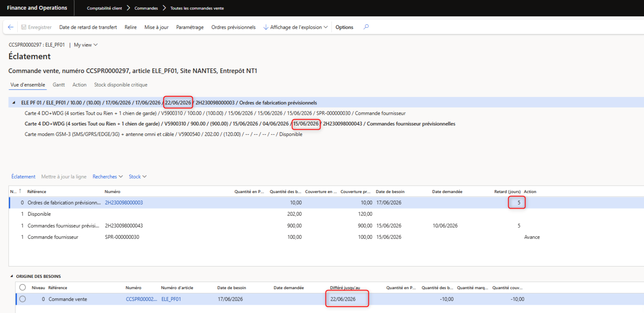Open Stock disponible critique tab
Screen dimensions: 644x313
coord(121,85)
